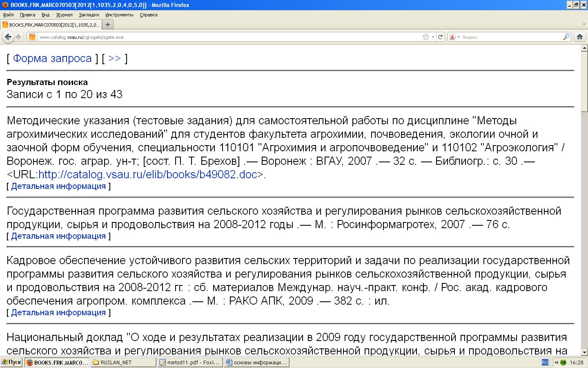588x368 pixels.
Task: Open the Вид menu
Action: [45, 15]
